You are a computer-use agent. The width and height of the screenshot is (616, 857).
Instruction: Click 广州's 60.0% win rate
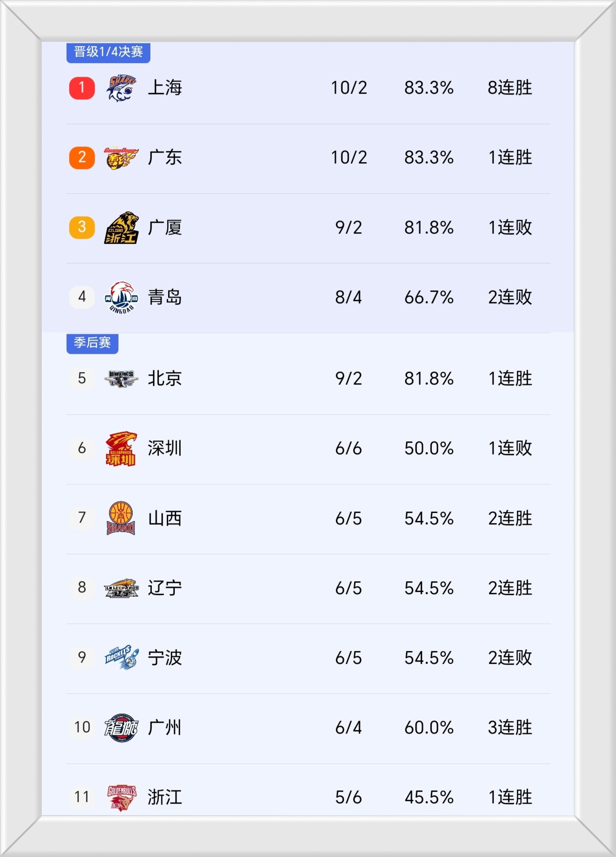pyautogui.click(x=429, y=727)
